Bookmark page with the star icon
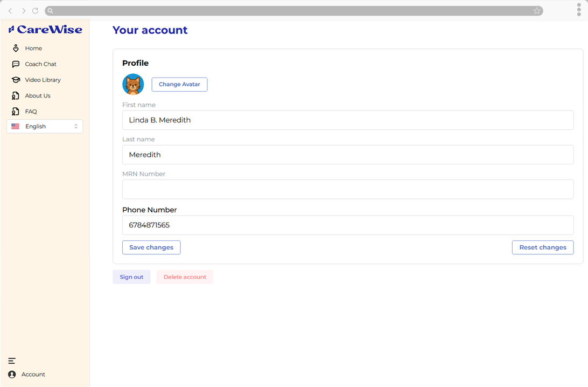Screen dimensions: 588x387 (537, 10)
